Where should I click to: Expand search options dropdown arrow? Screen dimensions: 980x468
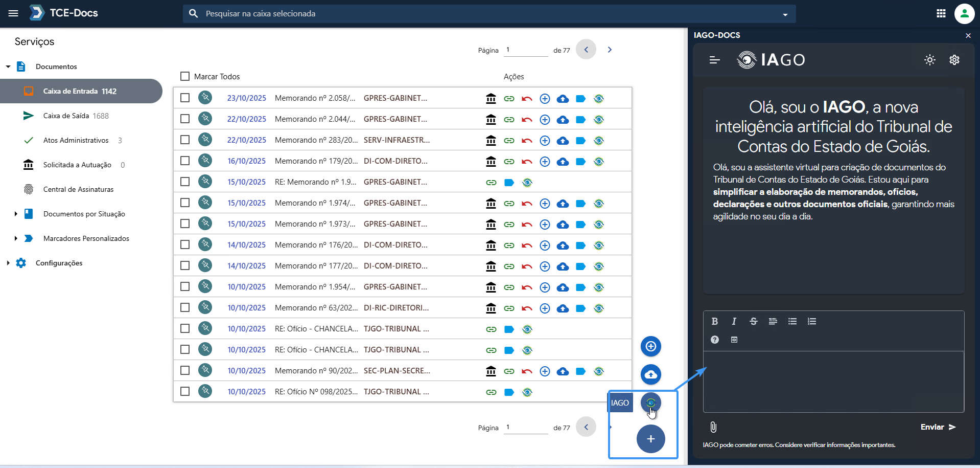pyautogui.click(x=785, y=14)
